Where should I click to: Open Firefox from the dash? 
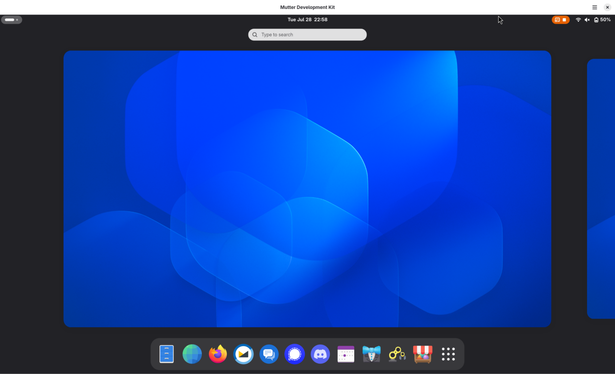click(218, 354)
